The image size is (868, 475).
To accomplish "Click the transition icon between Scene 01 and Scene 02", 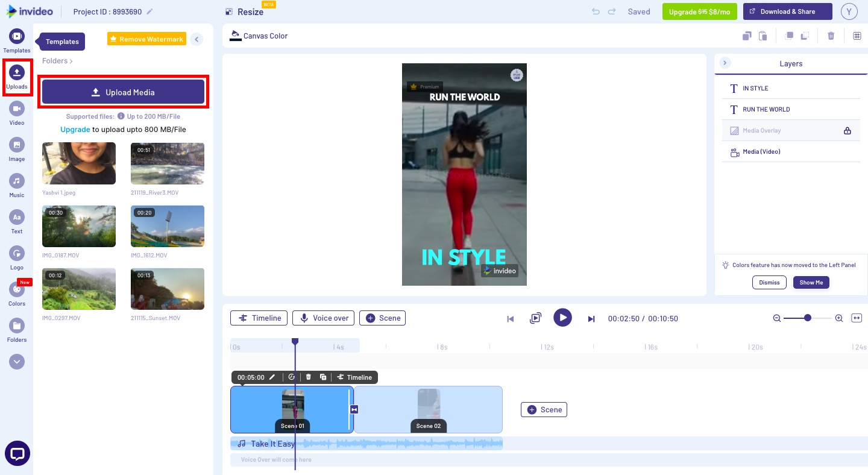I will tap(354, 409).
